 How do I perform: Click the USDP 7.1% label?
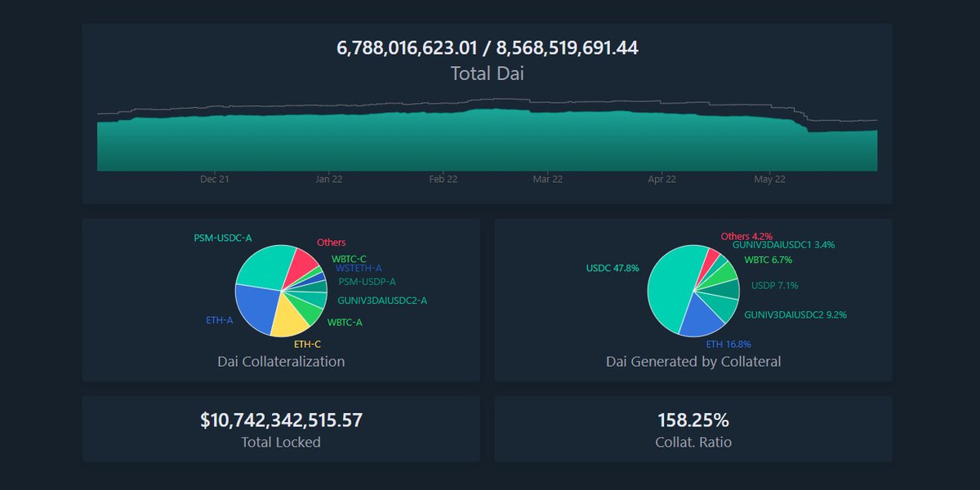pos(773,286)
